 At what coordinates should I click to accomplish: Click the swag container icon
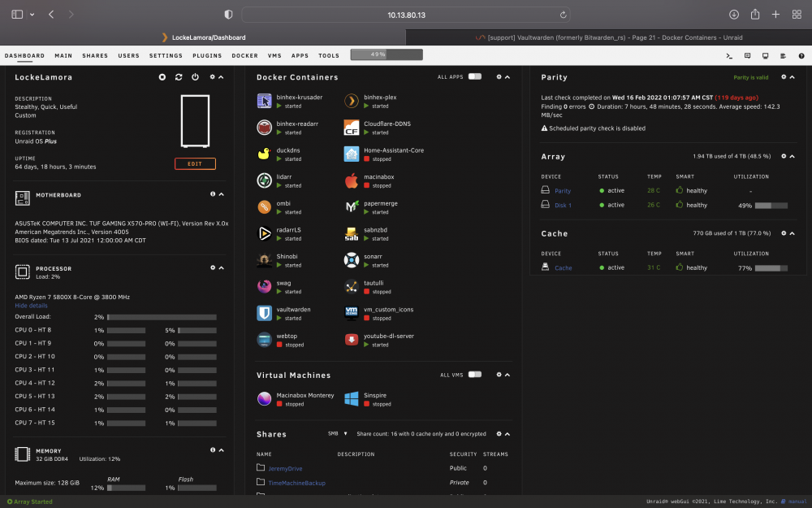point(264,286)
